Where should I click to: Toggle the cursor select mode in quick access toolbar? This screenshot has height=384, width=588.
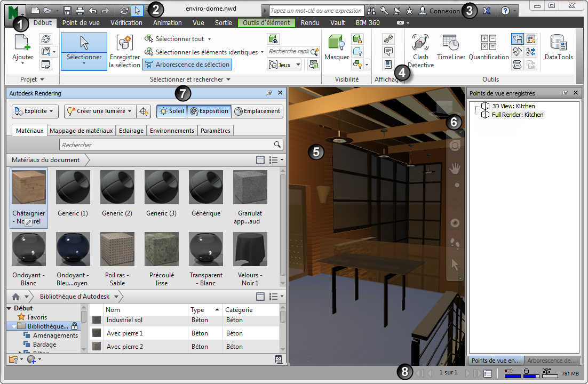(138, 11)
